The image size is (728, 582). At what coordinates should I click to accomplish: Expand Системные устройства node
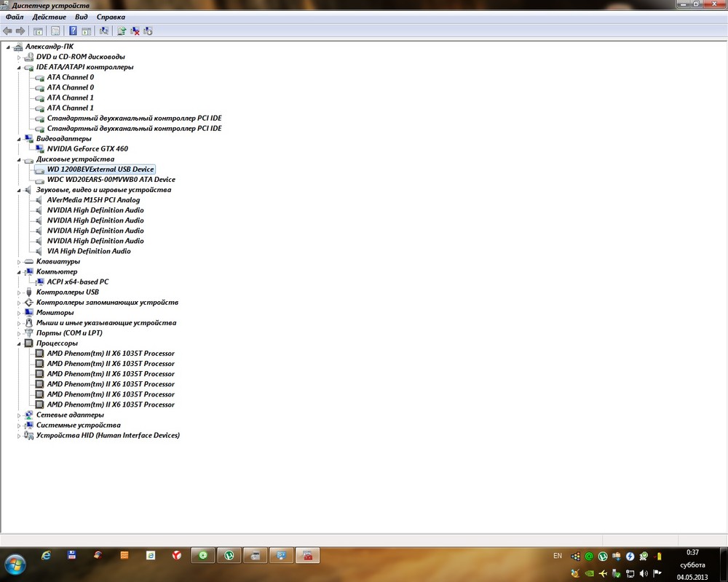[19, 426]
